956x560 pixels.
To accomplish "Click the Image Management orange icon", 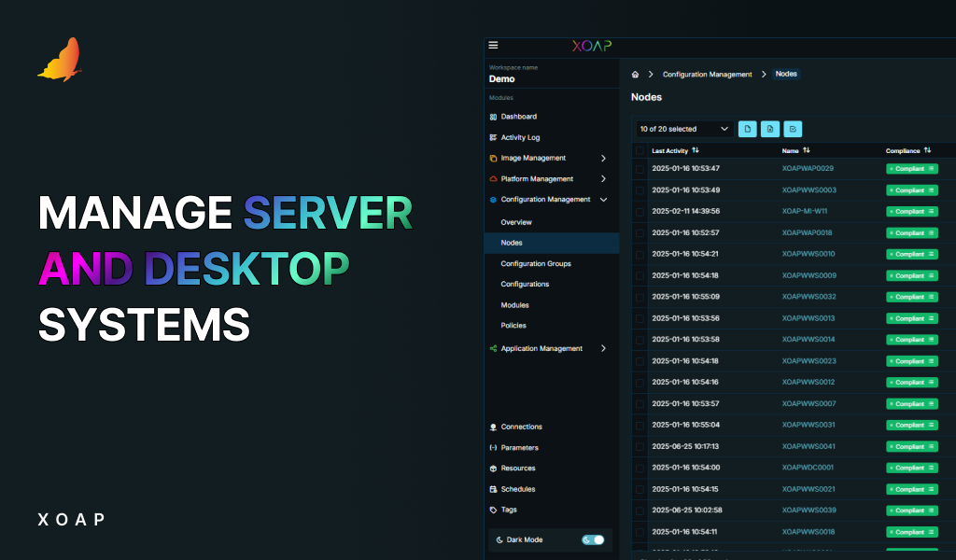I will tap(493, 159).
